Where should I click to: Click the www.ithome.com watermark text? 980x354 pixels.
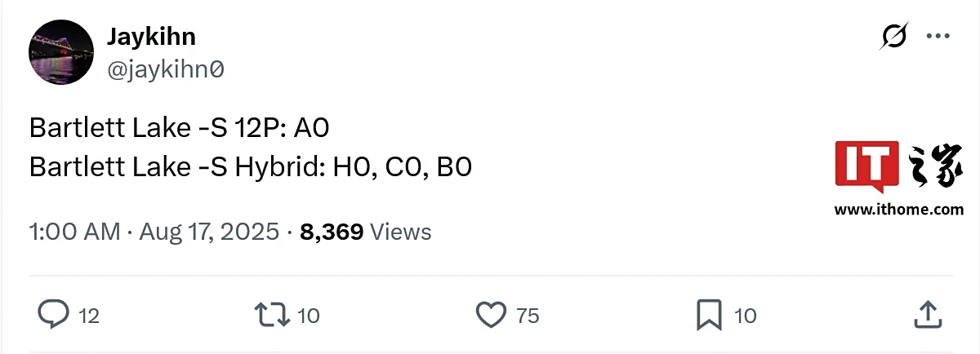[898, 210]
